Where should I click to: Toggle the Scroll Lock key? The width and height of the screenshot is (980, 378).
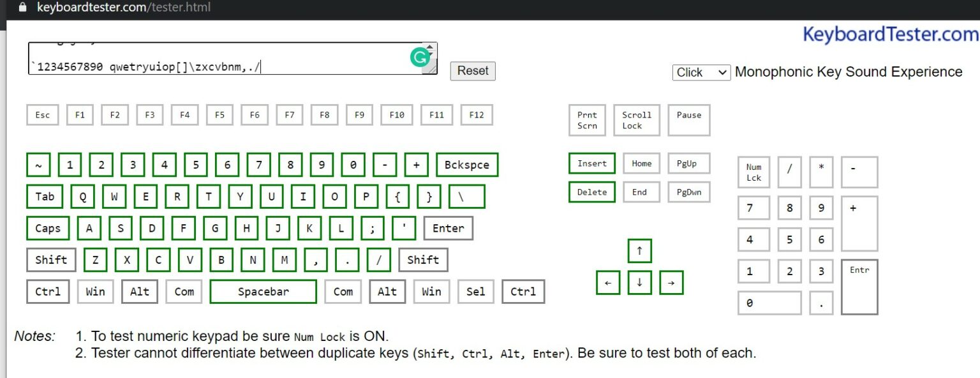(x=636, y=121)
